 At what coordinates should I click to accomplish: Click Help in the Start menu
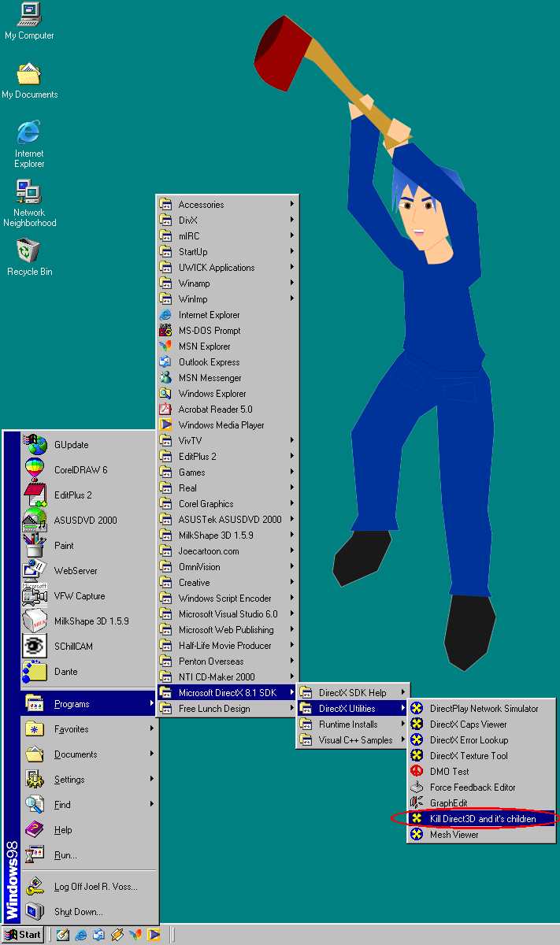tap(89, 830)
